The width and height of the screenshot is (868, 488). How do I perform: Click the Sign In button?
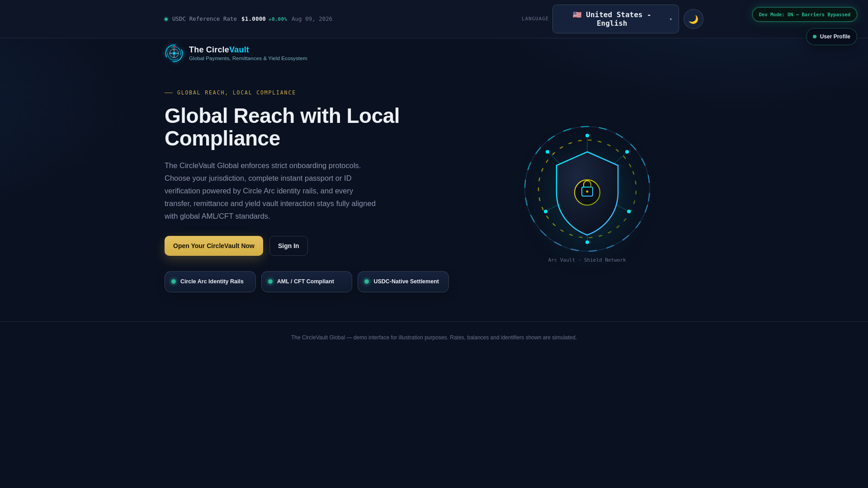pyautogui.click(x=288, y=246)
